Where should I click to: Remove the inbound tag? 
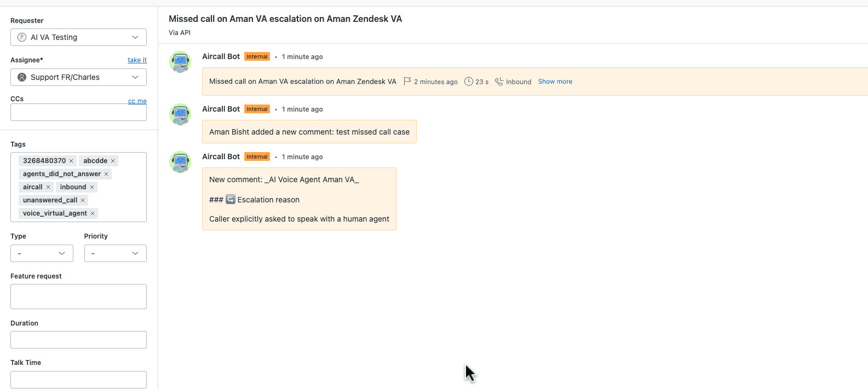coord(92,187)
